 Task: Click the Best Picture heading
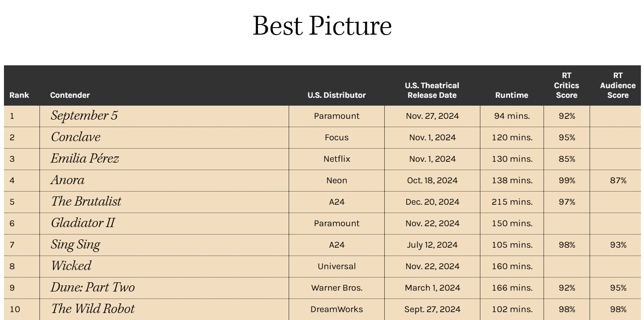click(x=322, y=25)
